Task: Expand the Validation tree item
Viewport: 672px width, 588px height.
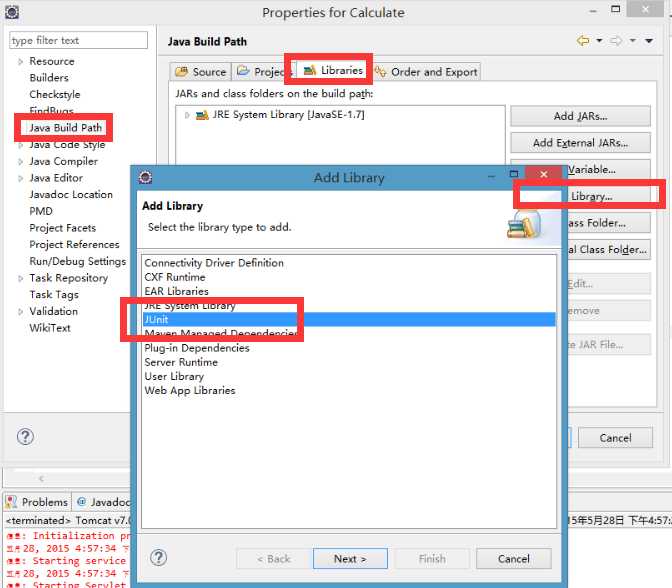Action: click(x=20, y=312)
